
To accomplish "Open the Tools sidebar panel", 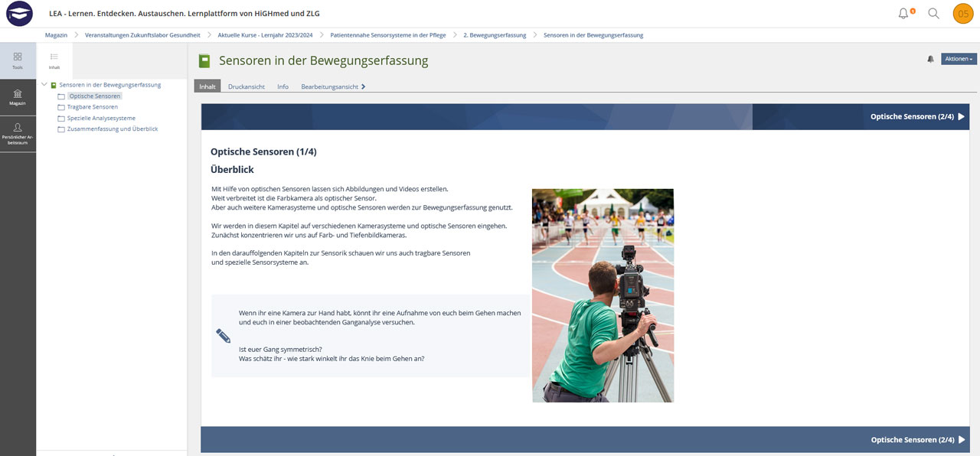I will (18, 60).
